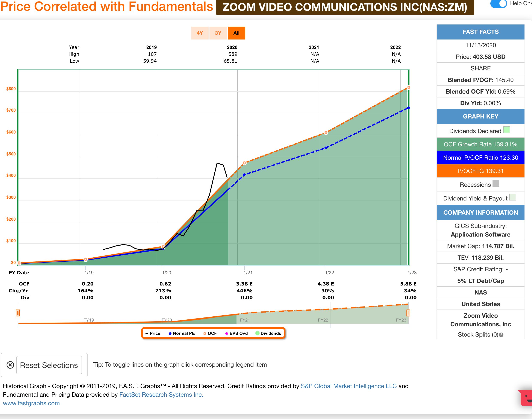This screenshot has height=419, width=532.
Task: Click the right range slider handle
Action: [408, 313]
